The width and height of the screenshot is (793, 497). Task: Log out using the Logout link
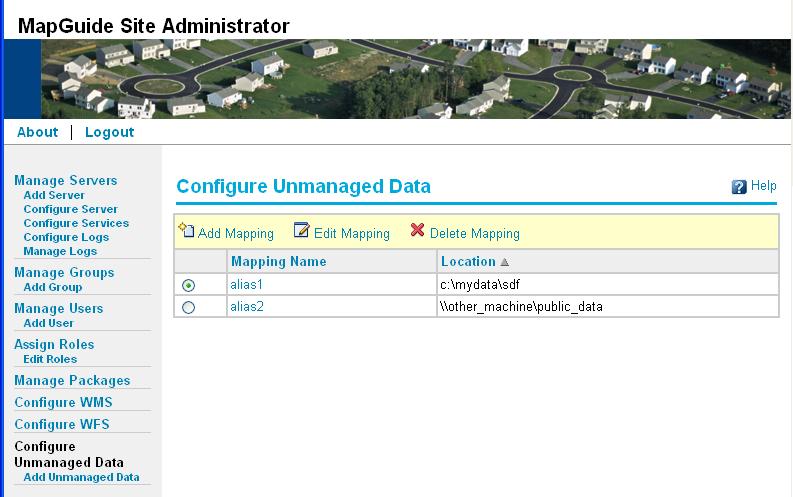(109, 132)
